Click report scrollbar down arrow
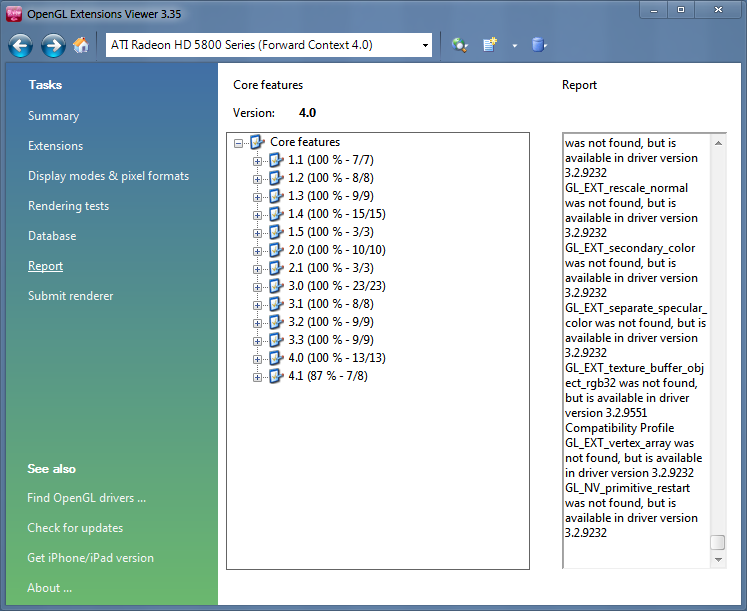Screen dimensions: 747x611 718,560
